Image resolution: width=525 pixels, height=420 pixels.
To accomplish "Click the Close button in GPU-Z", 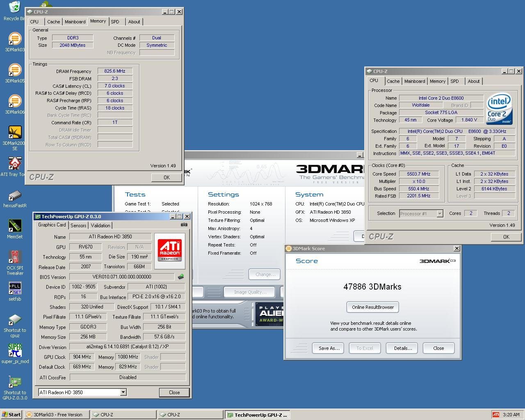I will (x=174, y=393).
